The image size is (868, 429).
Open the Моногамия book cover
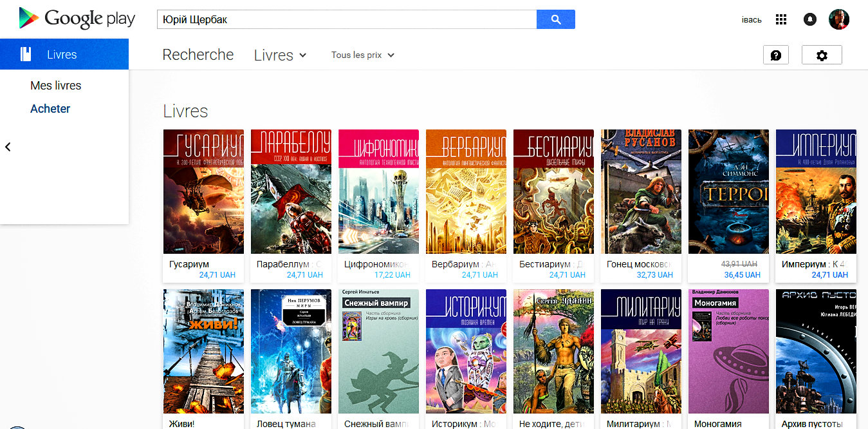pos(728,351)
